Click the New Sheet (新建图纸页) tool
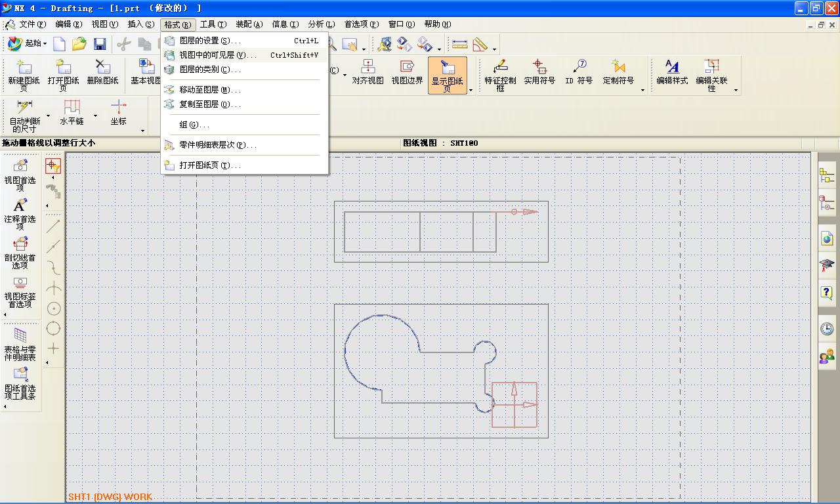 [24, 75]
